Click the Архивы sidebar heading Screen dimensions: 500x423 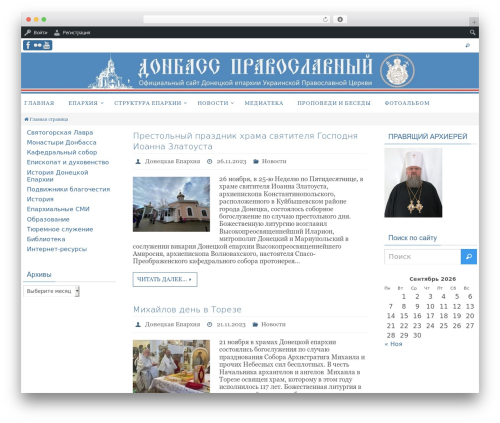pyautogui.click(x=39, y=275)
